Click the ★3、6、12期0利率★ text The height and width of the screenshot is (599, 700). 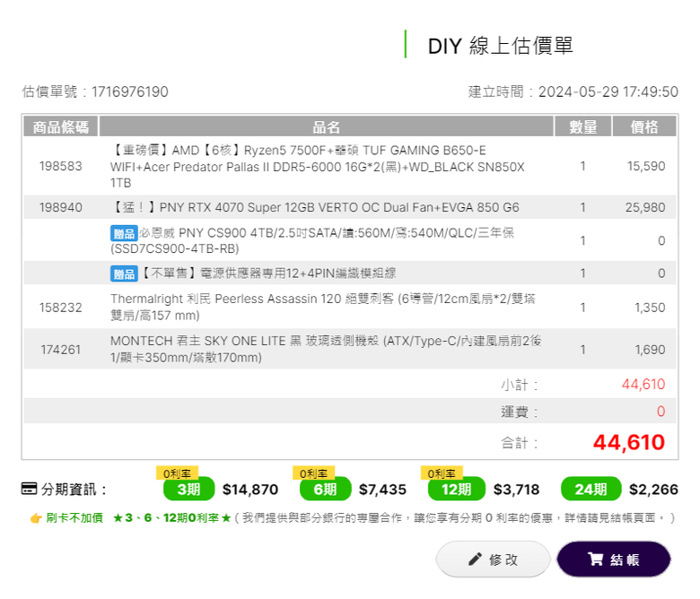coord(172,517)
